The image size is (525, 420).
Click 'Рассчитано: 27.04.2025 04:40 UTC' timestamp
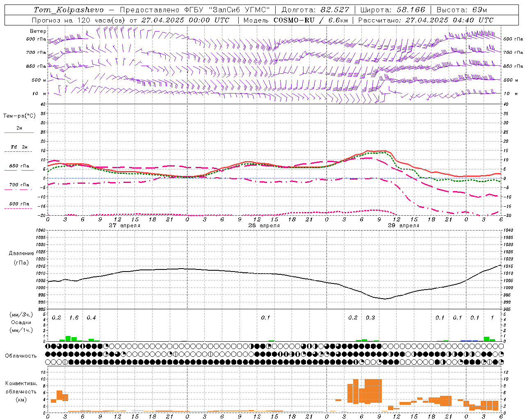tap(426, 20)
